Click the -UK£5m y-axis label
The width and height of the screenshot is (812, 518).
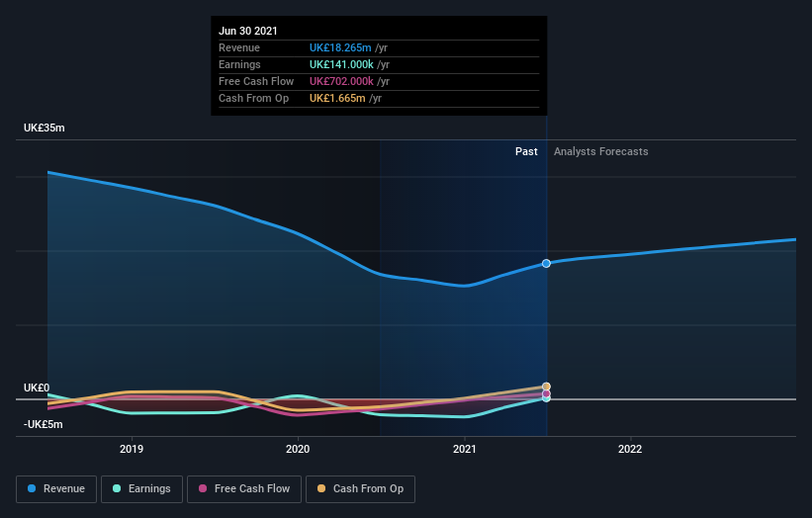(x=43, y=424)
